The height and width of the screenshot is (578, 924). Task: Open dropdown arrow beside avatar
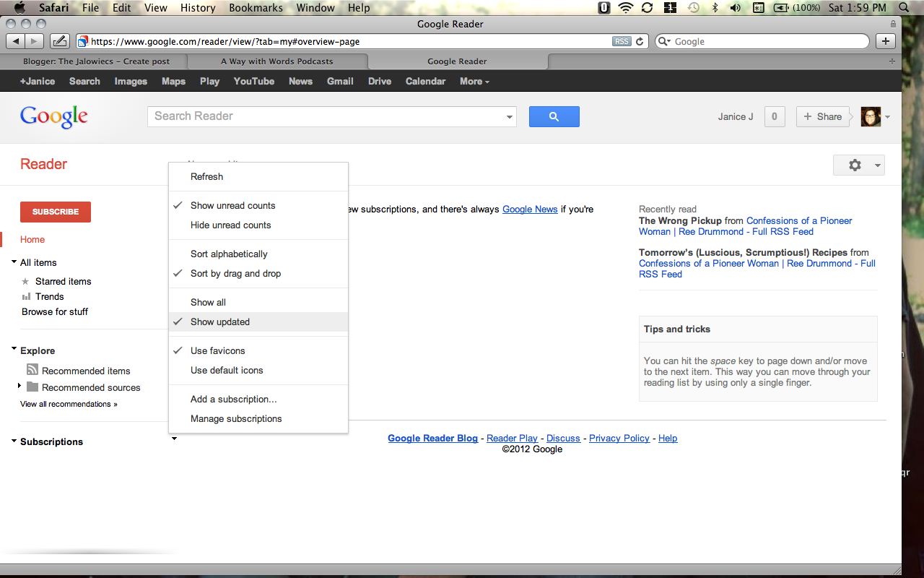[x=887, y=117]
